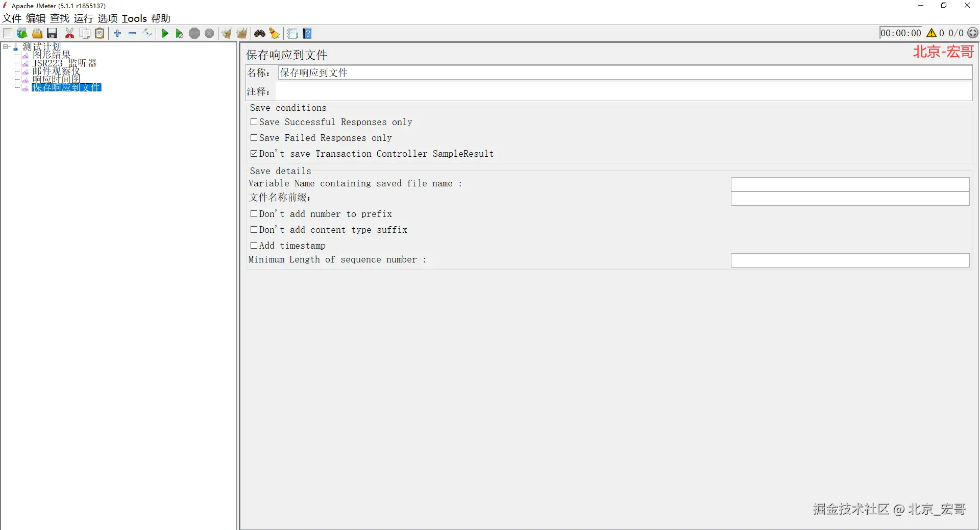Viewport: 980px width, 530px height.
Task: Click the minus Collapse All icon
Action: pos(132,34)
